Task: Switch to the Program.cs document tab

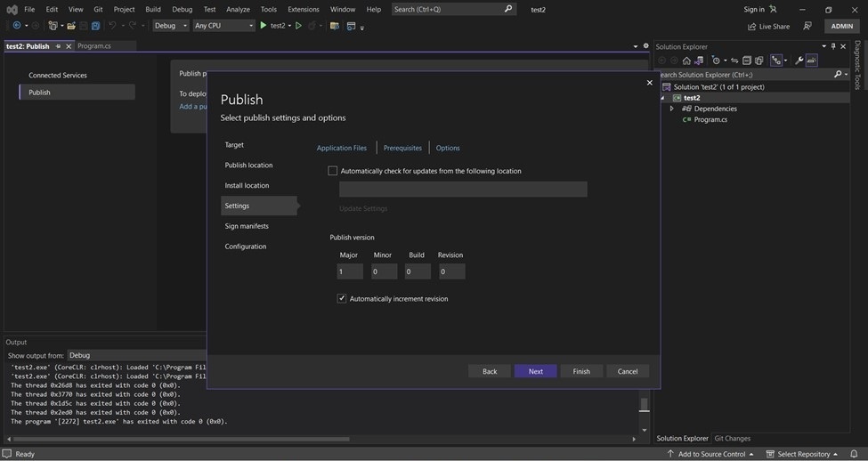Action: click(94, 46)
